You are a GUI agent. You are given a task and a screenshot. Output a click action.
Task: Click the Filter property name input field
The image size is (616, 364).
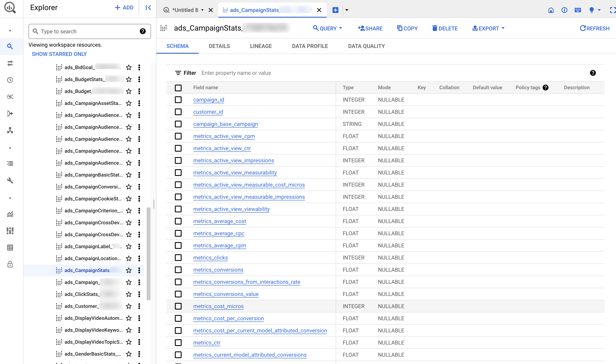[246, 73]
